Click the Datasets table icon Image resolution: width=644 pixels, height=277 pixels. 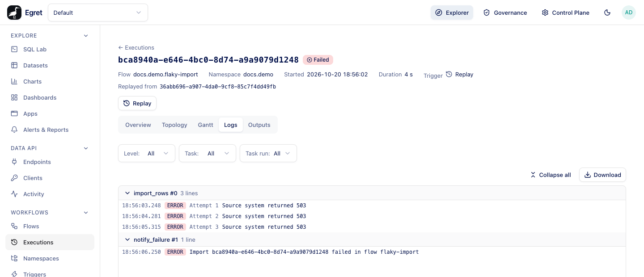coord(14,65)
